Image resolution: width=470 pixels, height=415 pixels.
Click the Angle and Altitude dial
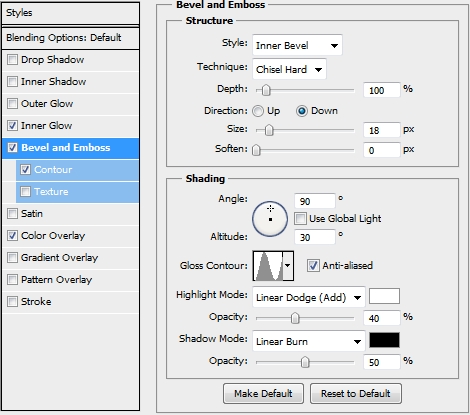[270, 219]
